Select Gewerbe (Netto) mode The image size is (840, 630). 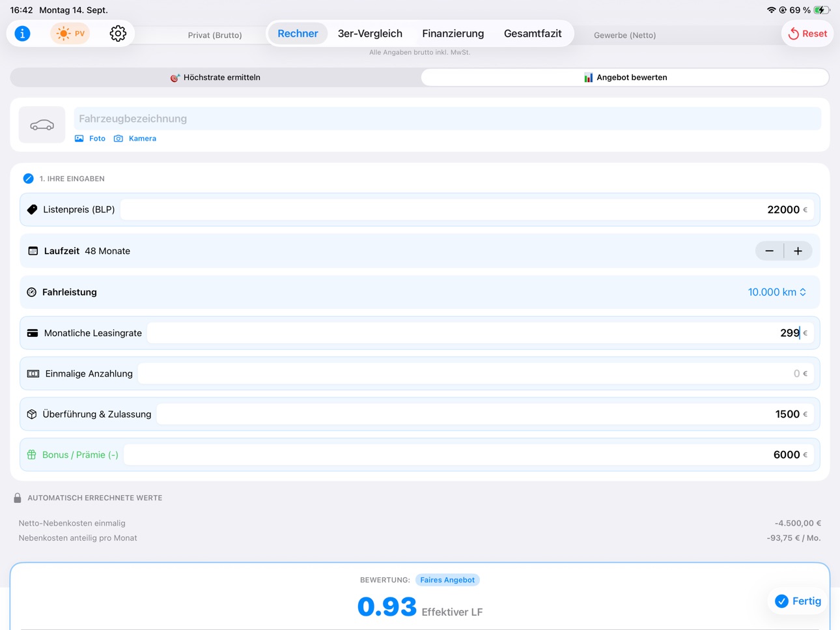click(624, 35)
